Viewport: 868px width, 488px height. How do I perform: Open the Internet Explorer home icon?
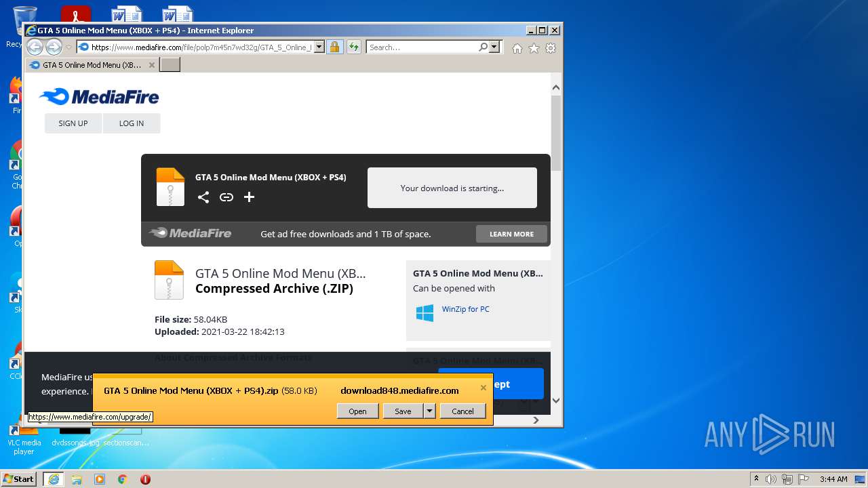(x=517, y=48)
